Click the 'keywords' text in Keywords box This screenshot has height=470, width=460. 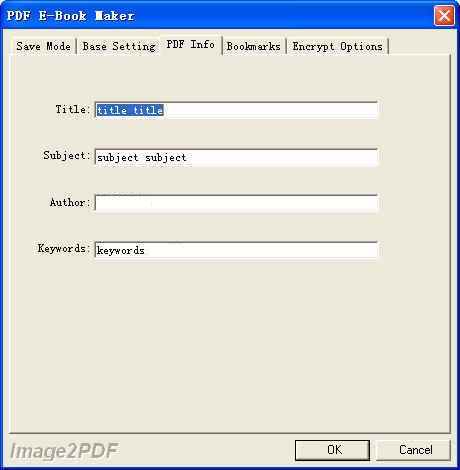tap(120, 250)
